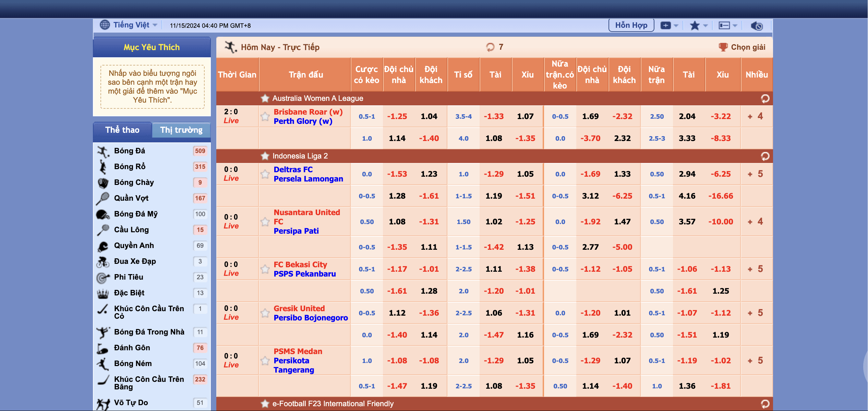Viewport: 868px width, 411px height.
Task: Open Persela Lamongan team link
Action: (308, 179)
